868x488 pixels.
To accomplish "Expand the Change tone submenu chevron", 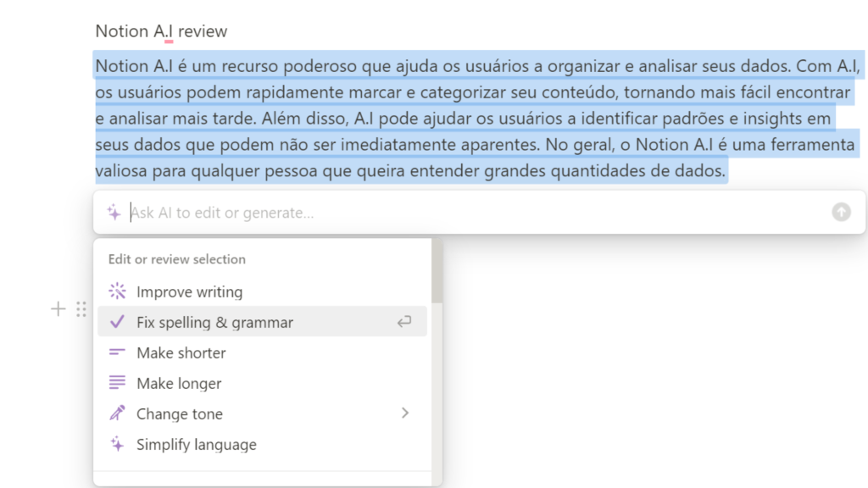I will (405, 413).
